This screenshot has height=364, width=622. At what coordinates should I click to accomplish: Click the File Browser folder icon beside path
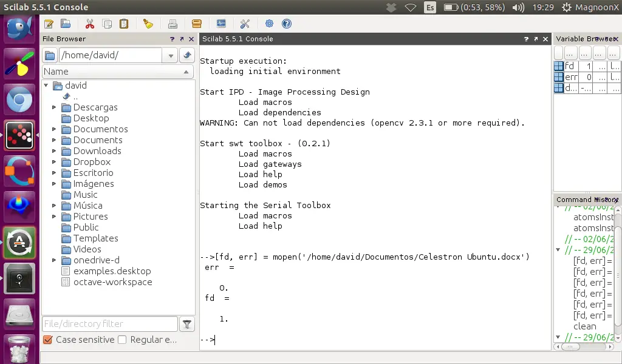tap(50, 55)
